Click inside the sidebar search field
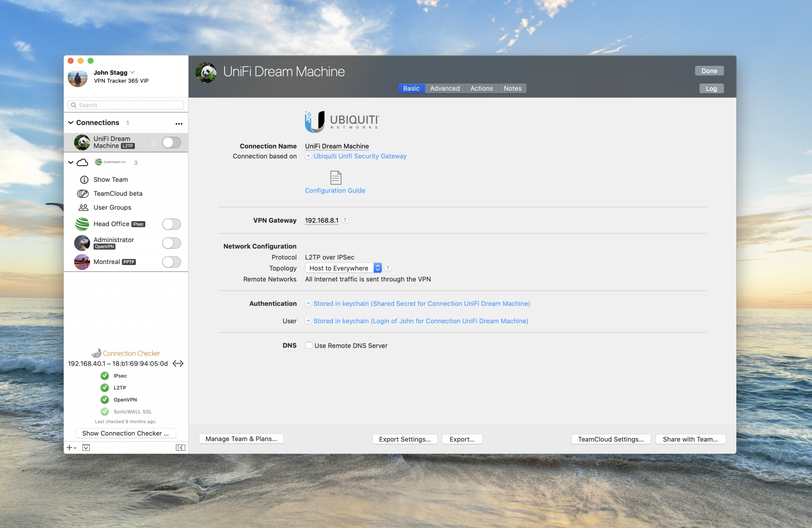 click(125, 105)
